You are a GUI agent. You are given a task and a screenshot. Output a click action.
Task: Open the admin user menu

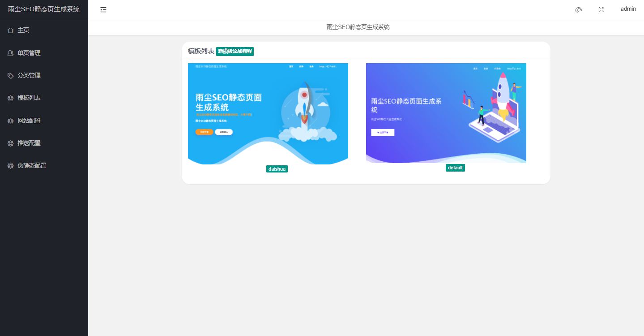tap(628, 9)
